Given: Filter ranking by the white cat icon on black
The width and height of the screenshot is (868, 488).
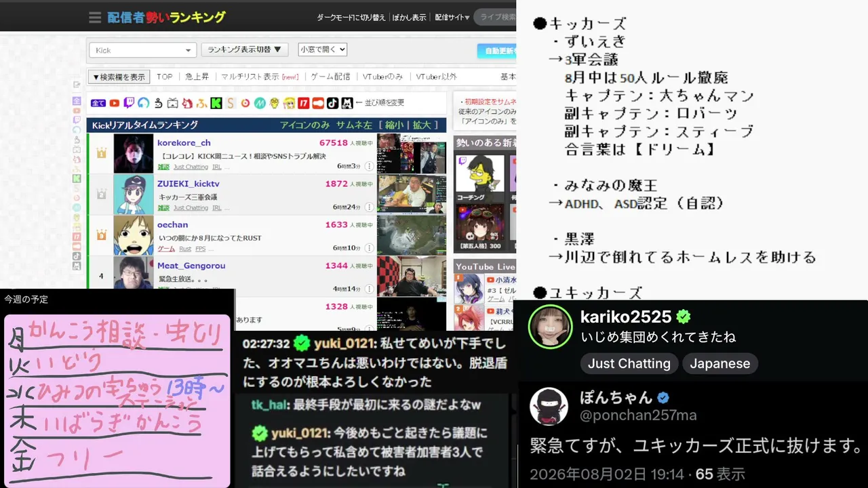Looking at the screenshot, I should (347, 103).
